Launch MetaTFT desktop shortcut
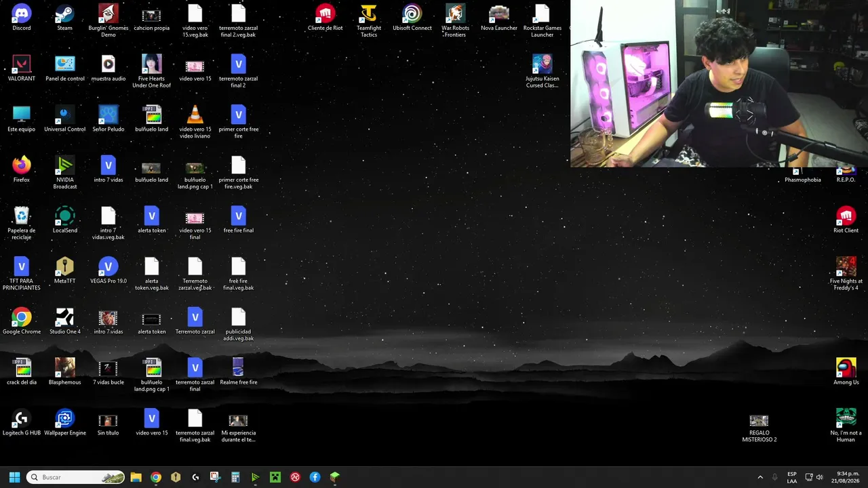Screen dimensions: 868x488 coord(64,271)
